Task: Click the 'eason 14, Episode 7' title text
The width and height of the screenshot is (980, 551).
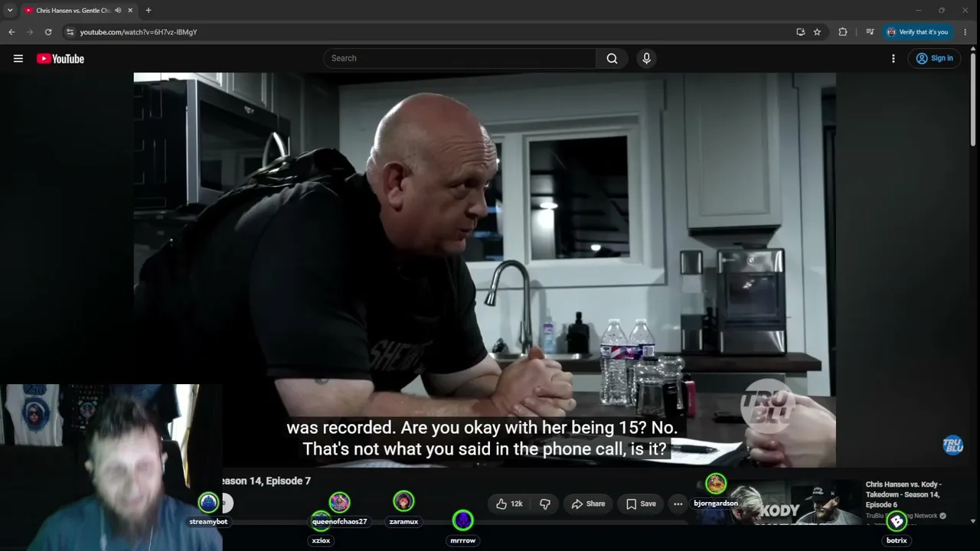Action: click(266, 481)
